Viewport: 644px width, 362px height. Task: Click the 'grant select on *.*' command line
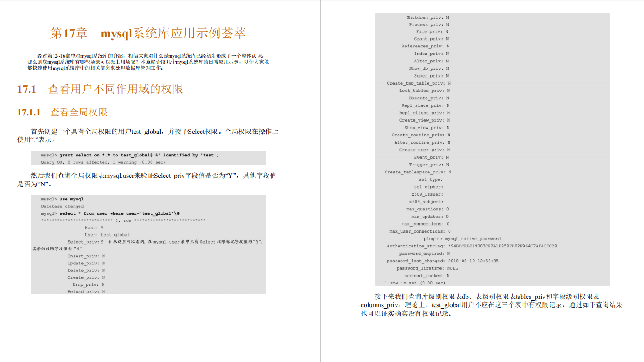click(x=130, y=155)
